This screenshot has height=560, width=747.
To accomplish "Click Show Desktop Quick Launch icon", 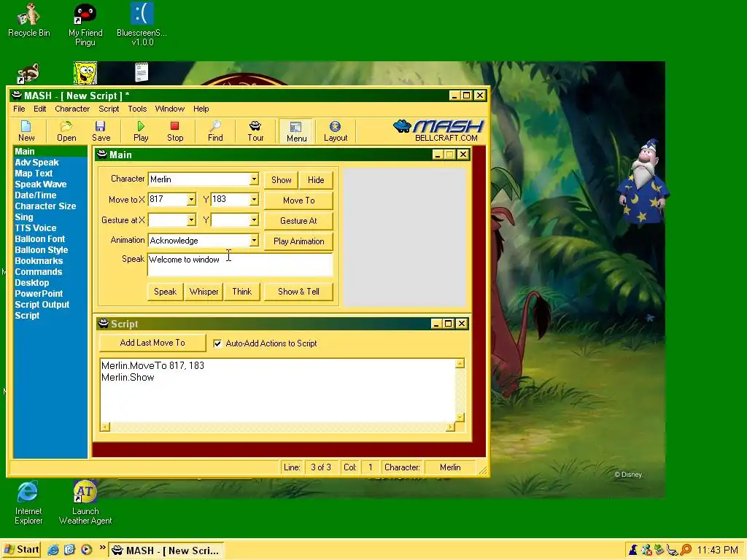I will click(x=69, y=550).
